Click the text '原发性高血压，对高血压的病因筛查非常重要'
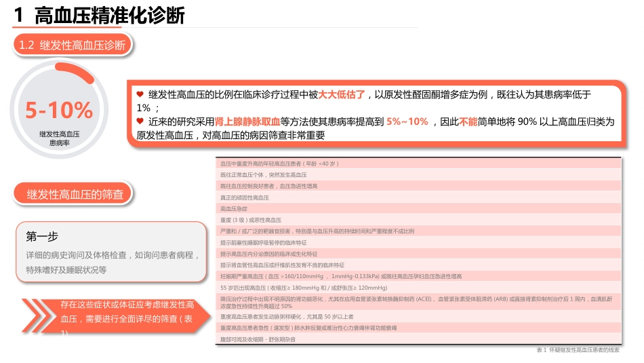This screenshot has width=644, height=363. click(230, 135)
